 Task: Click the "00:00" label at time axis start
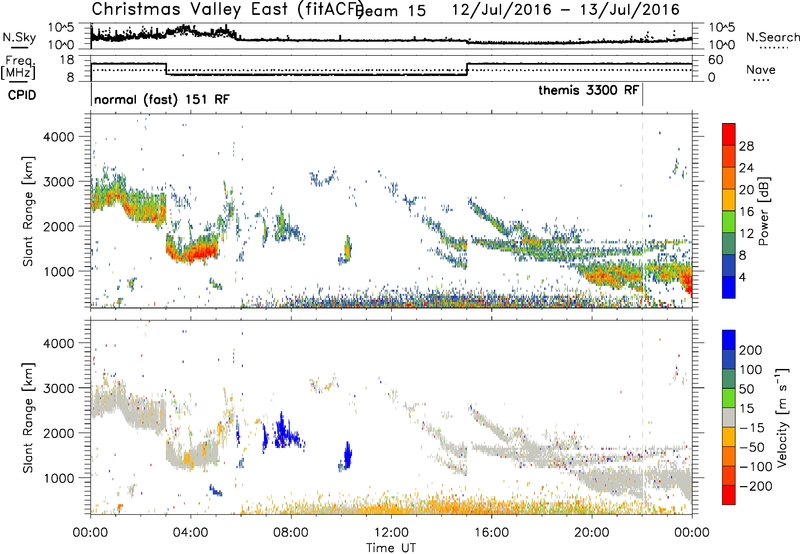point(90,533)
